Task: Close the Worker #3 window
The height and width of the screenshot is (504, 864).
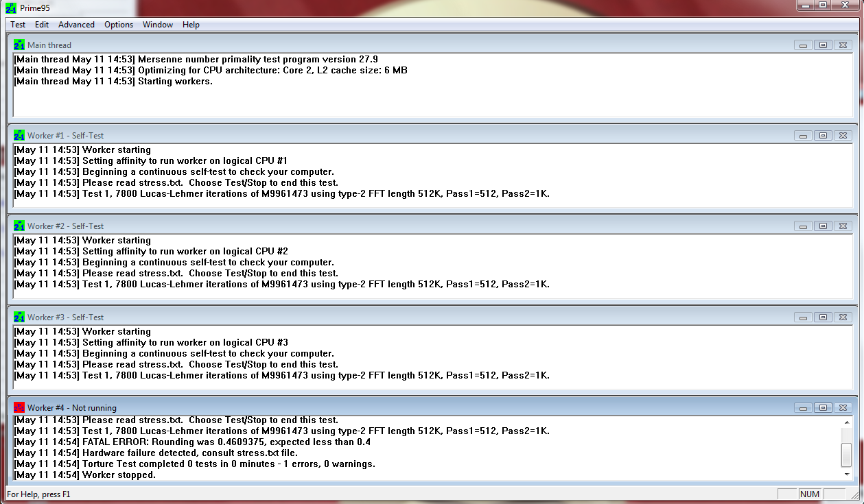Action: click(x=843, y=317)
